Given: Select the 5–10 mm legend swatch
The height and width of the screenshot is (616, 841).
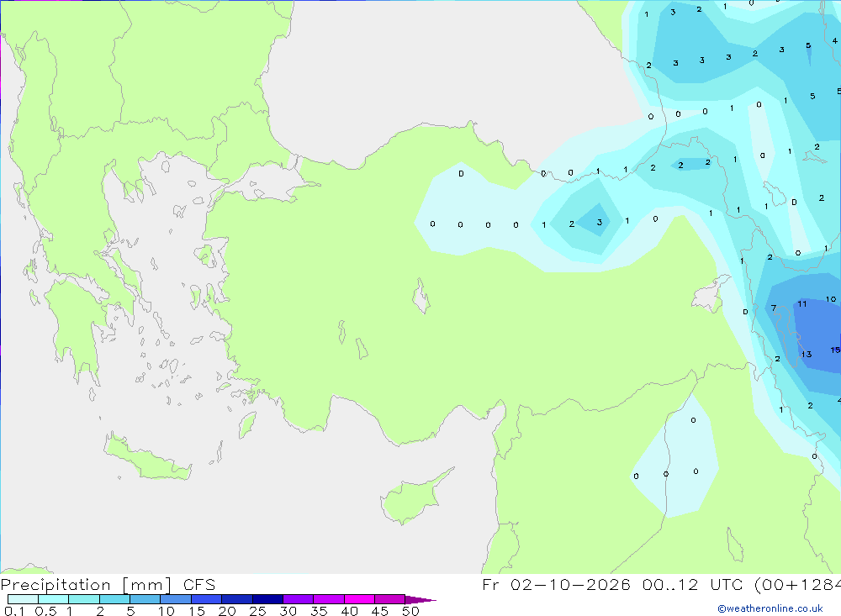Looking at the screenshot, I should coord(145,599).
